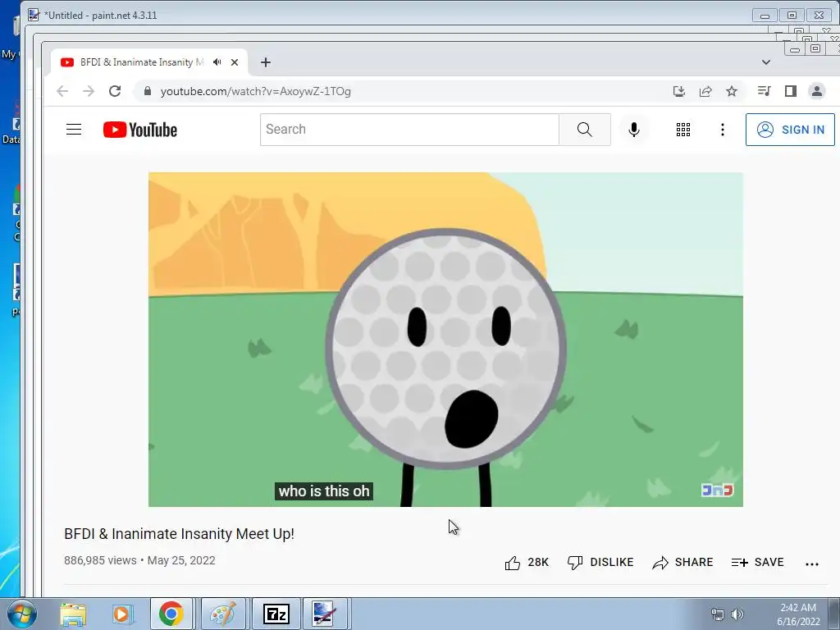The image size is (840, 630).
Task: Click the '886,985 views' text
Action: click(x=100, y=560)
